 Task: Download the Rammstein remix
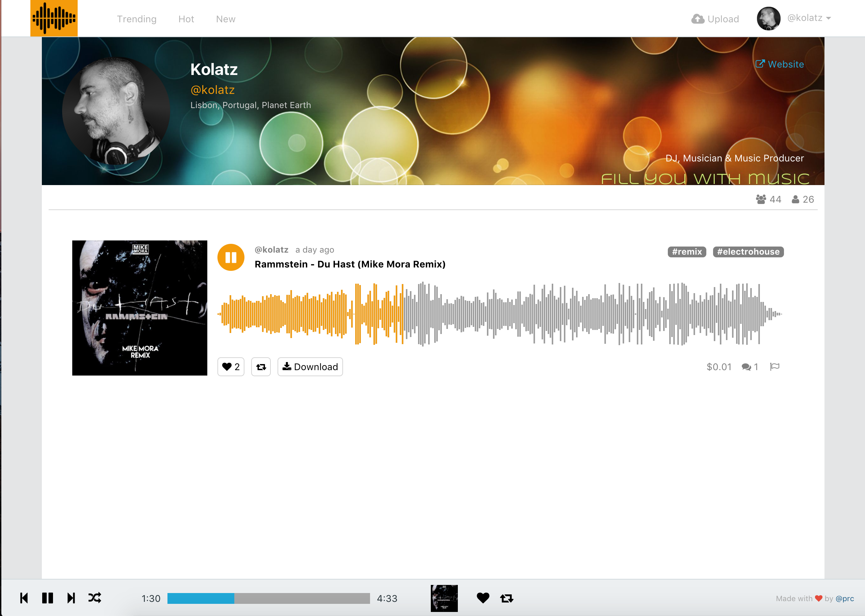(x=310, y=367)
